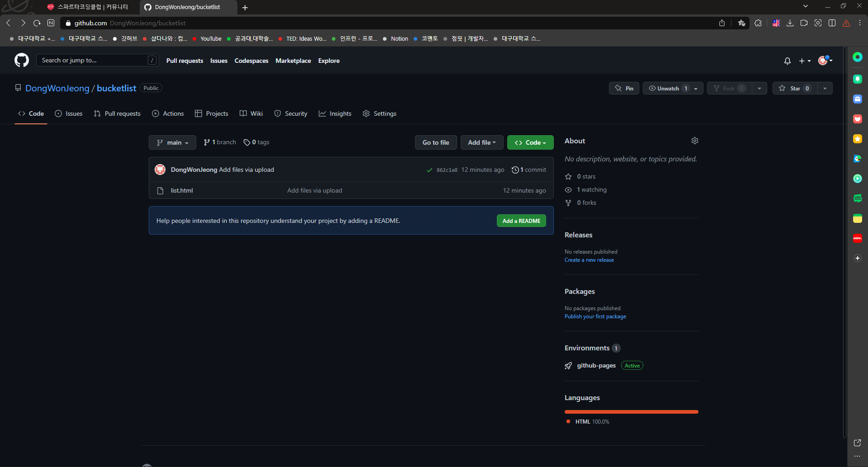Click the yellow star sidebar icon
The image size is (868, 467).
[x=858, y=139]
